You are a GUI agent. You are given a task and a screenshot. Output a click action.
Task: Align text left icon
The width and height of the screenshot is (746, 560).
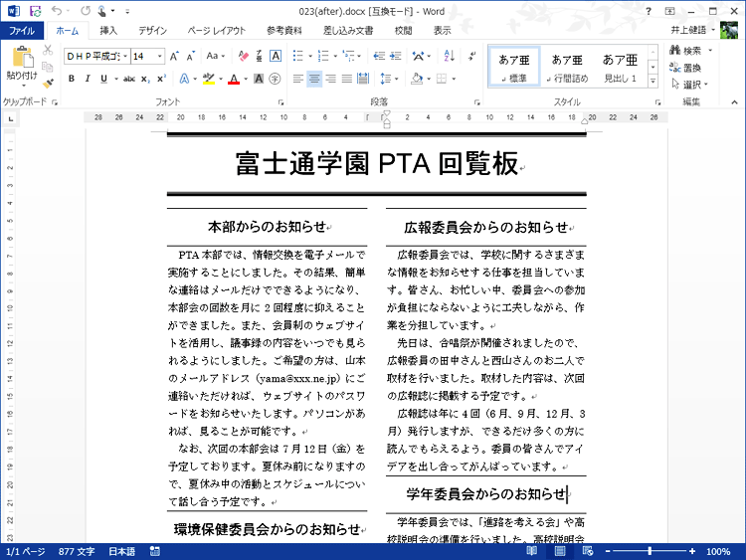click(297, 79)
